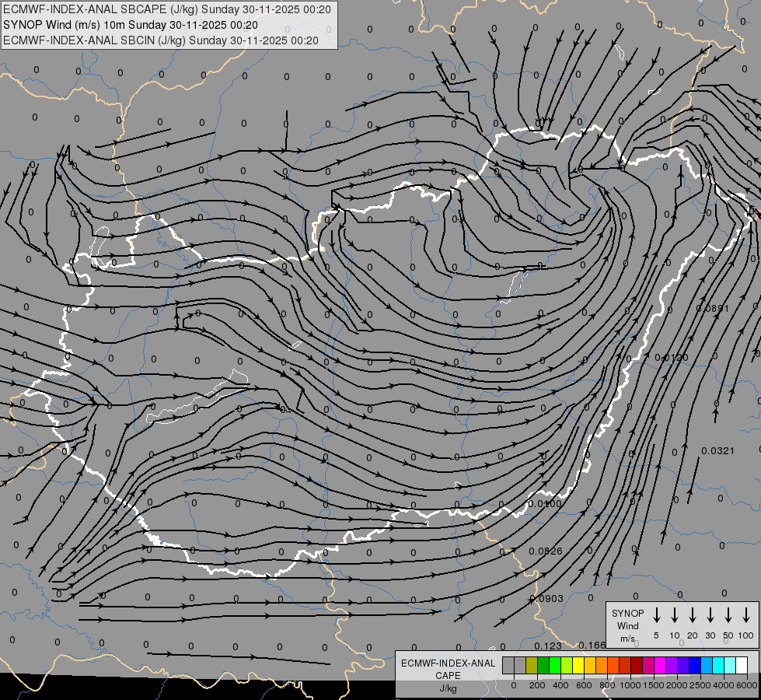Select the pure yellow CAPE swatch
761x700 pixels.
[578, 665]
